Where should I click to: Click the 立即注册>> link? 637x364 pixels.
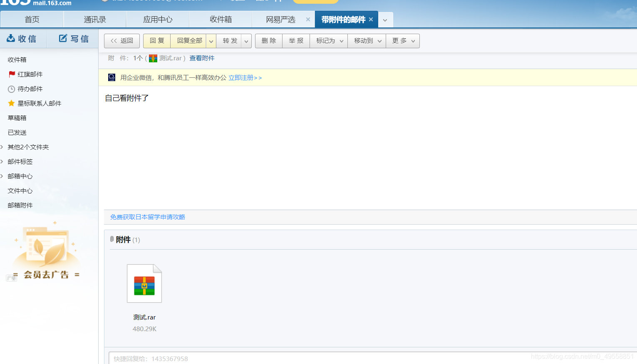245,78
